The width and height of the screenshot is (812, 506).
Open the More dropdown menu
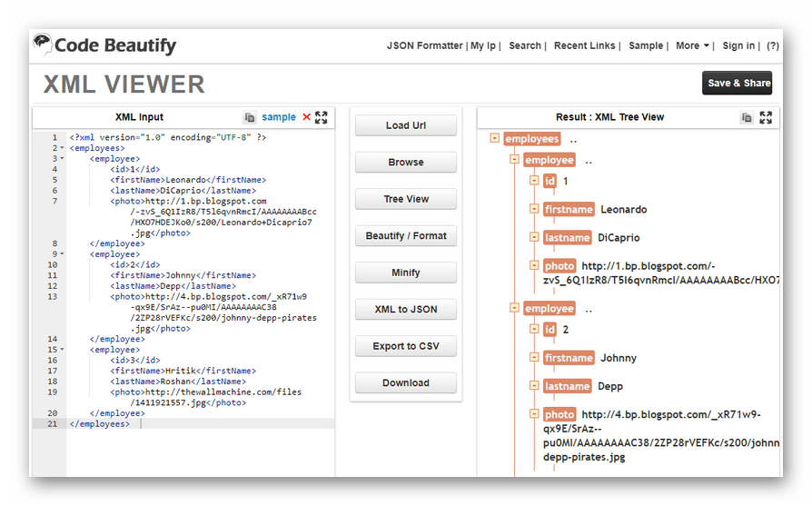[x=692, y=45]
